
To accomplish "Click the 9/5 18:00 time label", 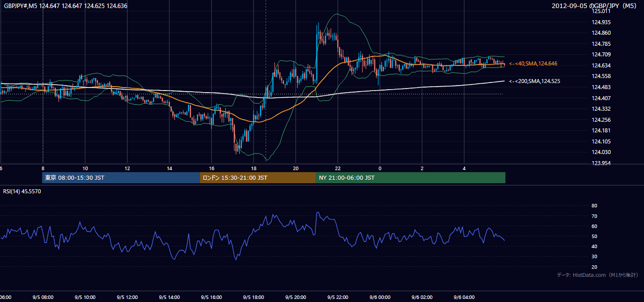I will pyautogui.click(x=253, y=297).
